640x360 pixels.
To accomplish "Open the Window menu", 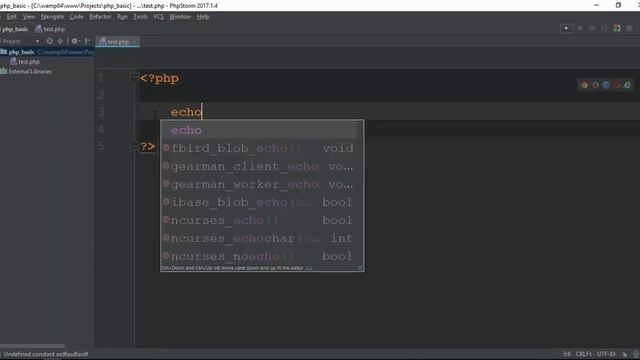I will [x=180, y=17].
